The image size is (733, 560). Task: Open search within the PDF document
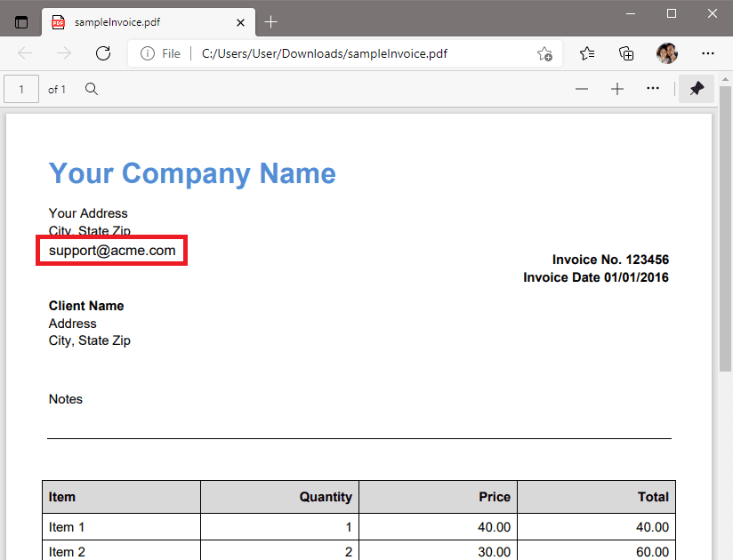(x=90, y=89)
